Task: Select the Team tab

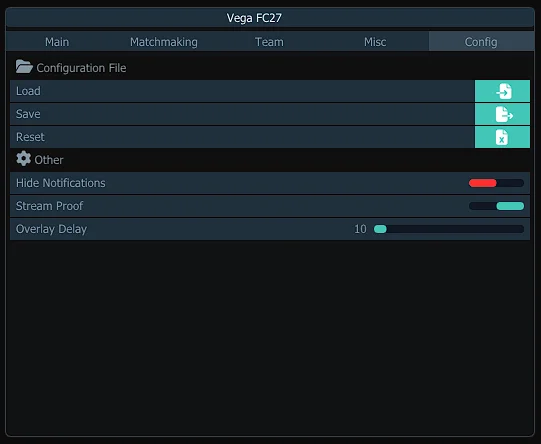Action: point(269,42)
